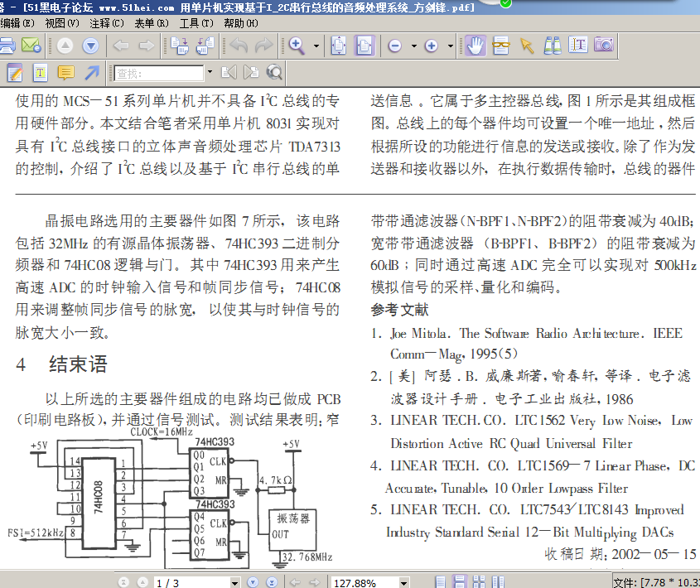Click the Email document envelope icon
The height and width of the screenshot is (588, 700).
(31, 46)
